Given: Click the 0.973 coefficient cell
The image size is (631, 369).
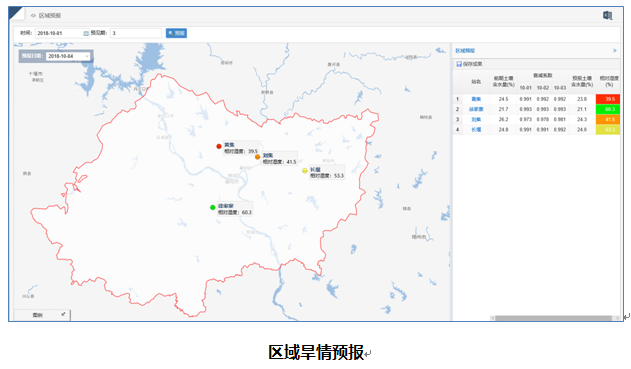Looking at the screenshot, I should 526,120.
